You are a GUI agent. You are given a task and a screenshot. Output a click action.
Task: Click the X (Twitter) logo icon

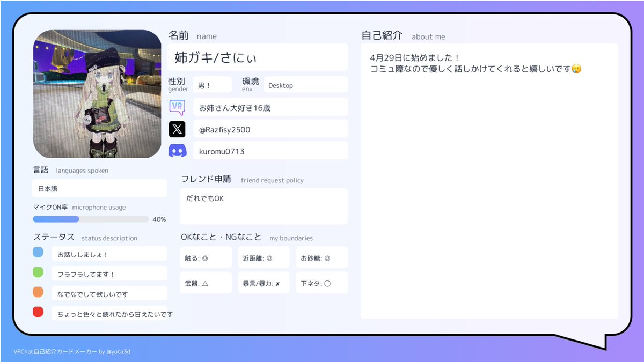[x=177, y=129]
